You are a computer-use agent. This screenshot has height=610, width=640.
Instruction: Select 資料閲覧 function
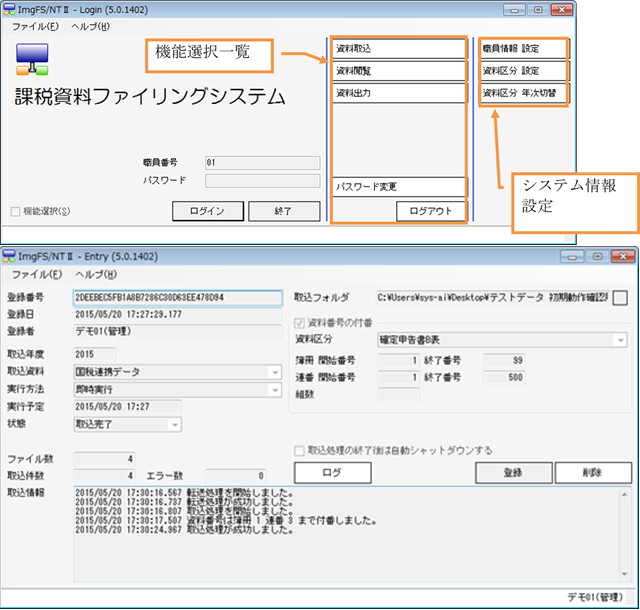pyautogui.click(x=399, y=71)
